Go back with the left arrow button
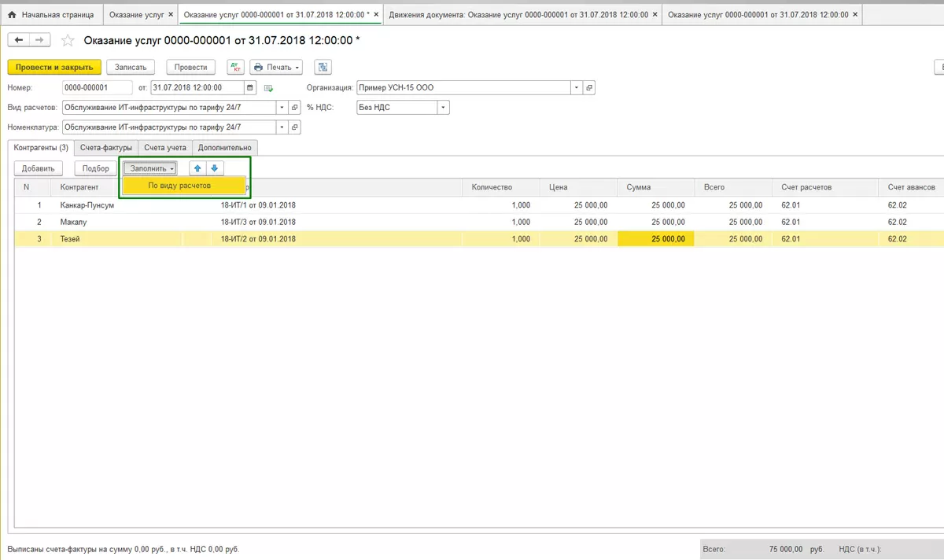 tap(18, 40)
